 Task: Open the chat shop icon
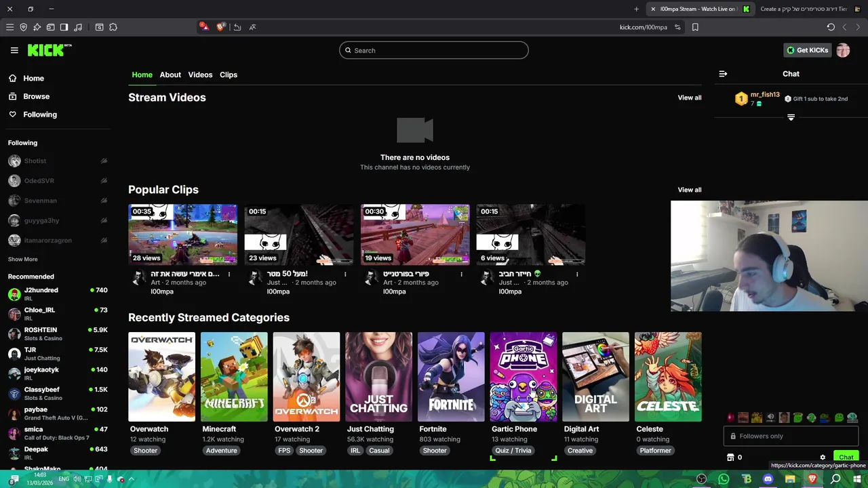(730, 457)
